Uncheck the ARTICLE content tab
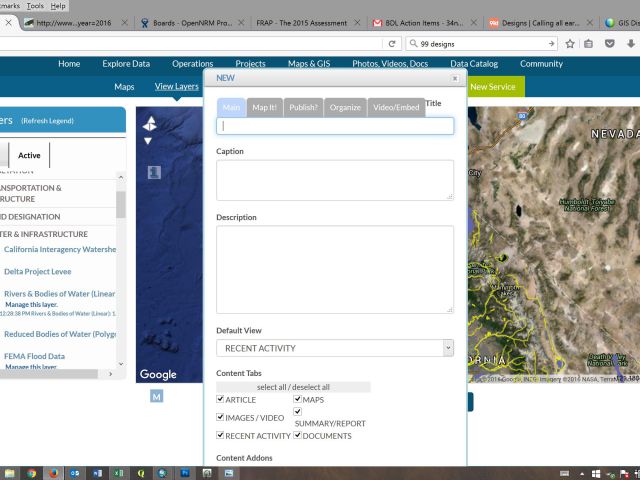Screen dimensions: 640x480 (x=220, y=399)
